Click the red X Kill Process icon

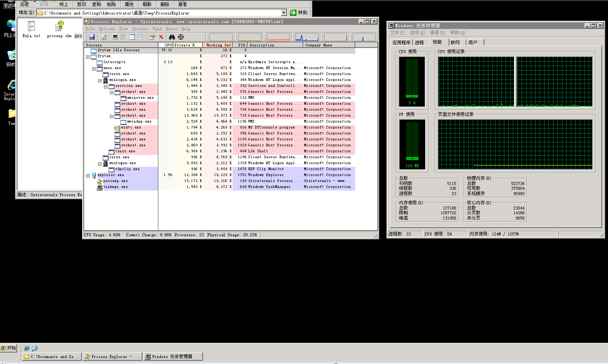161,37
